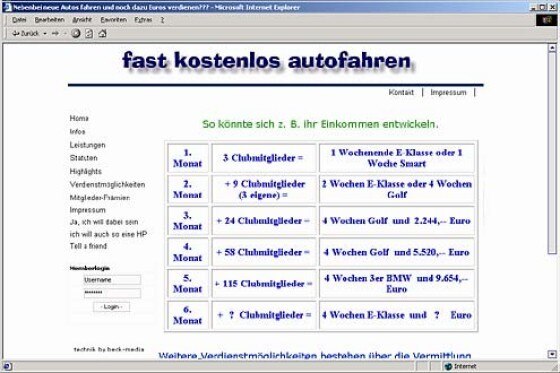560x373 pixels.
Task: Click the vertical scrollbar thumb
Action: tap(552, 153)
